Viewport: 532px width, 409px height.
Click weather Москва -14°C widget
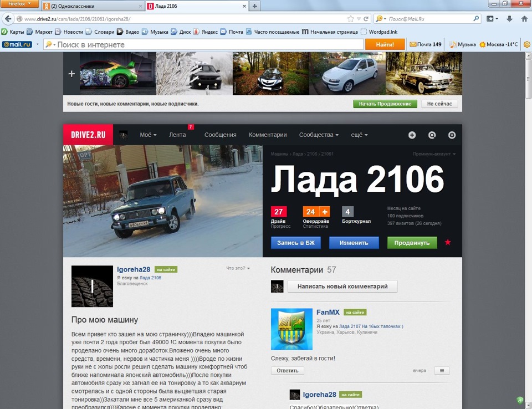(498, 44)
